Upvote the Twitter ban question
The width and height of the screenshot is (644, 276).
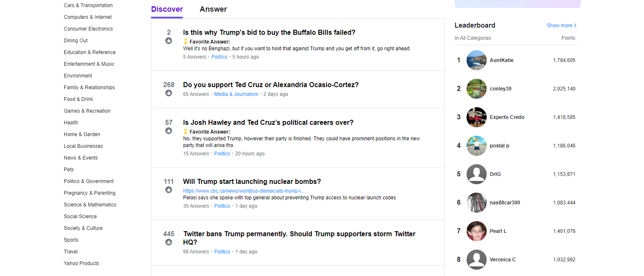[x=169, y=242]
